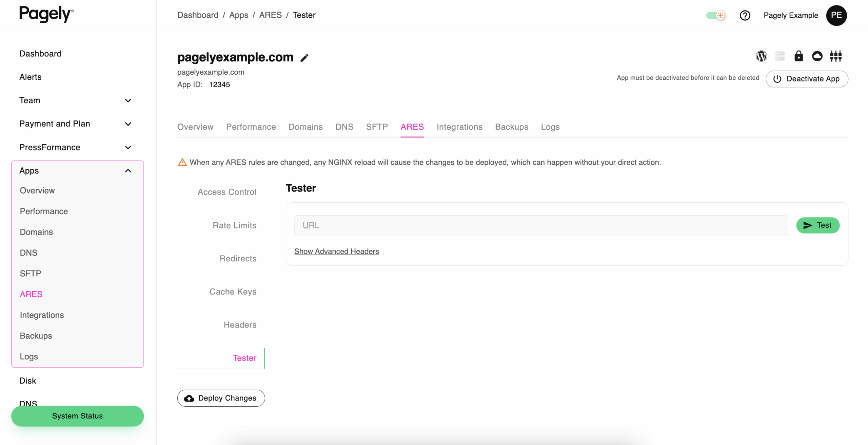Open Overview under Apps in sidebar
The image size is (868, 445).
[x=37, y=191]
